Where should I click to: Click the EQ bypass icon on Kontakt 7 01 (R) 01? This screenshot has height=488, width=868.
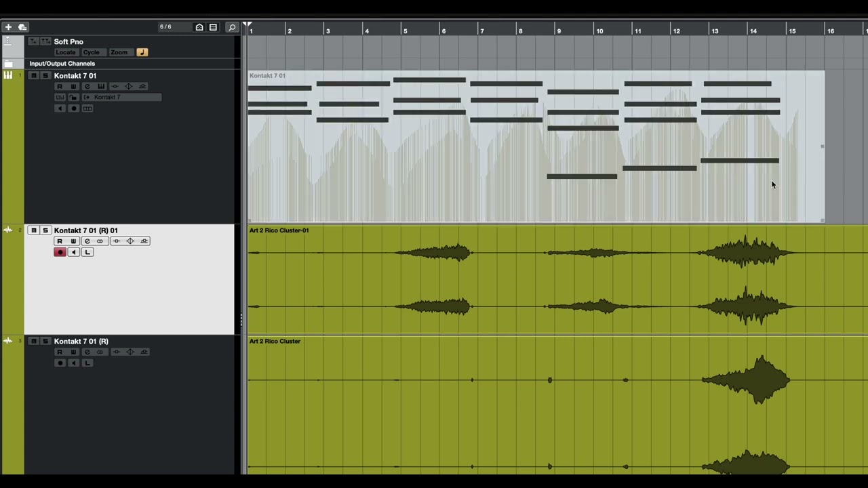point(130,241)
